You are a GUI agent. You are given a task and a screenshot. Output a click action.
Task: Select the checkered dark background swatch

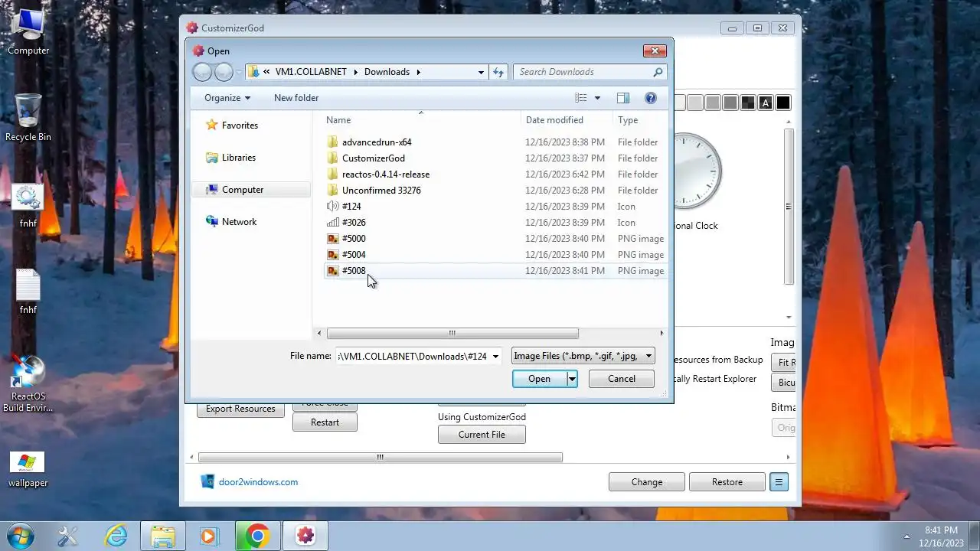pos(747,103)
